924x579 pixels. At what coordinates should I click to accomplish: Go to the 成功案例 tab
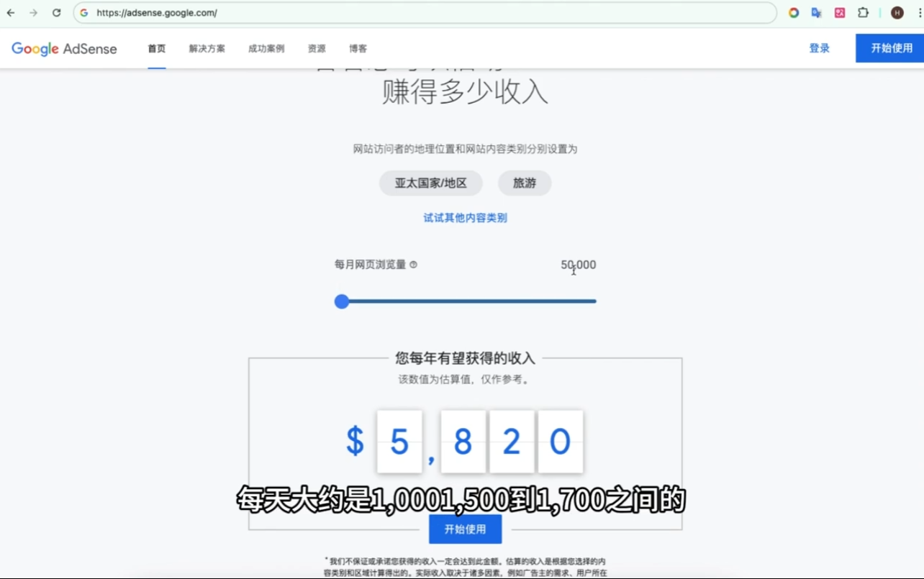coord(266,49)
